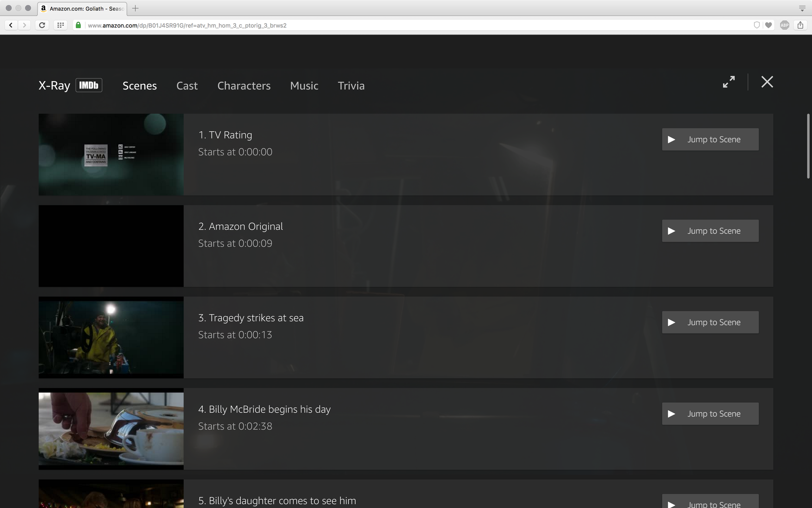This screenshot has width=812, height=508.
Task: Click the share icon in the toolbar
Action: click(800, 25)
